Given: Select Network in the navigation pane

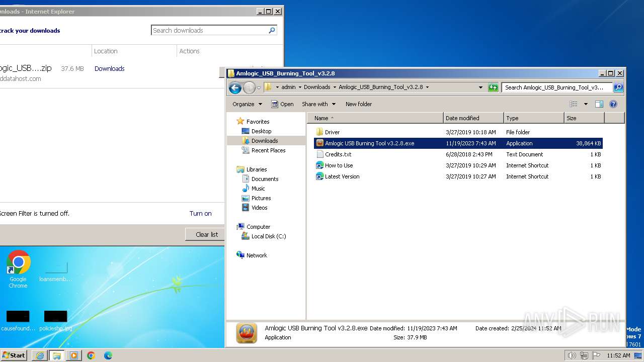Looking at the screenshot, I should pos(257,255).
